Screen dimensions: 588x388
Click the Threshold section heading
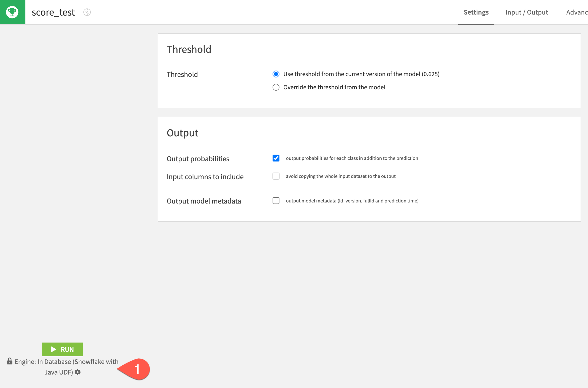pos(189,49)
